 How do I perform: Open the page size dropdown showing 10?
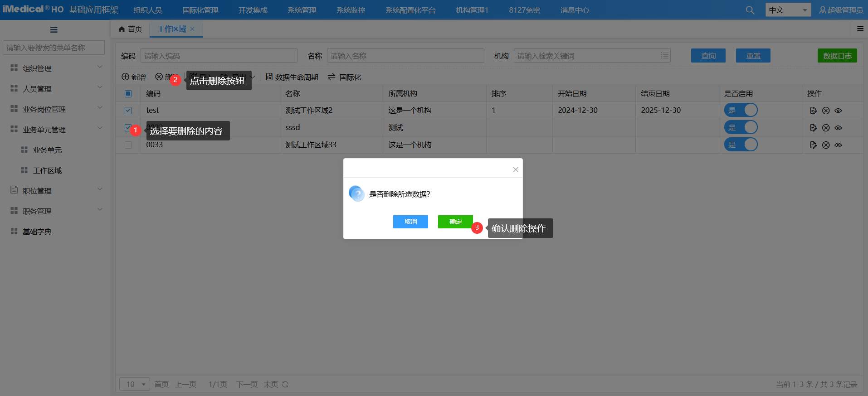(135, 384)
